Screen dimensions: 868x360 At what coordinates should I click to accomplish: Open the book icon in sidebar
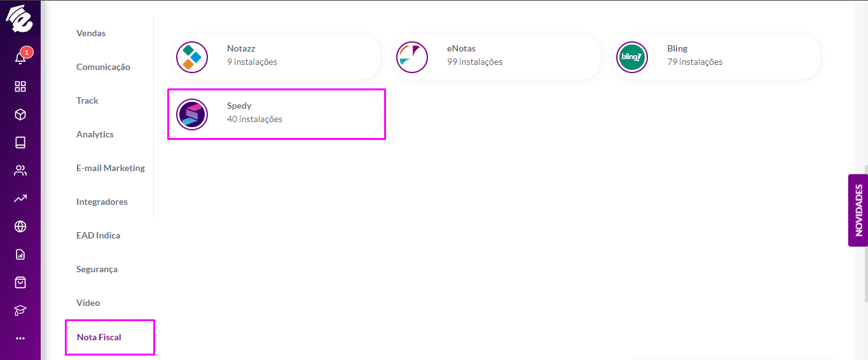pyautogui.click(x=20, y=142)
